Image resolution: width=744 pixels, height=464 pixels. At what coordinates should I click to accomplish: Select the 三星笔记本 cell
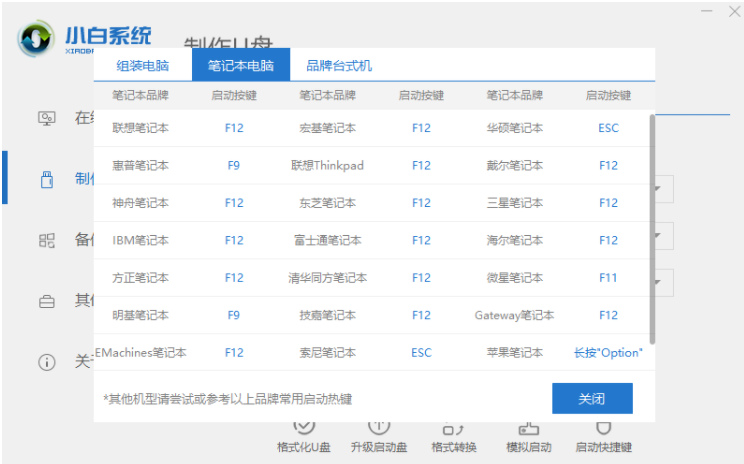click(515, 203)
